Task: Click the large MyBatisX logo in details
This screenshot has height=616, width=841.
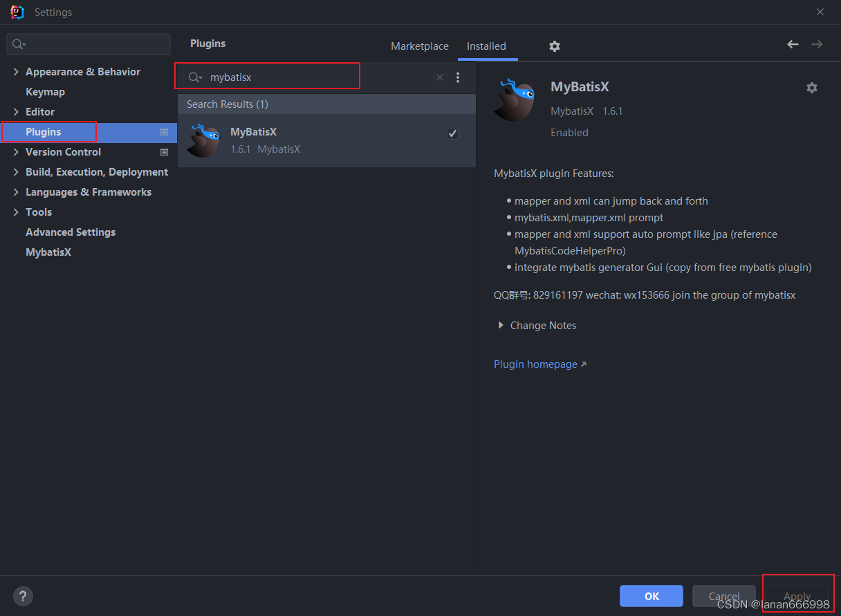Action: (515, 100)
